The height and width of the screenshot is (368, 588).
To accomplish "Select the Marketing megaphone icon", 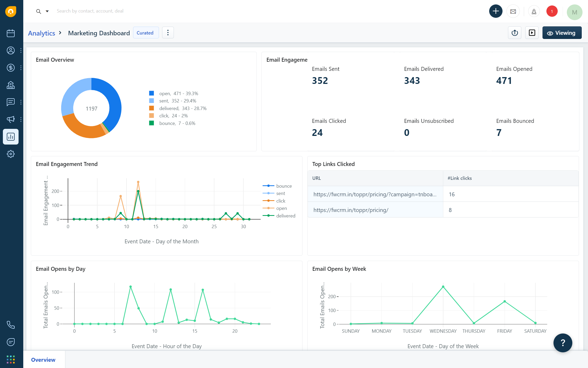I will (10, 119).
